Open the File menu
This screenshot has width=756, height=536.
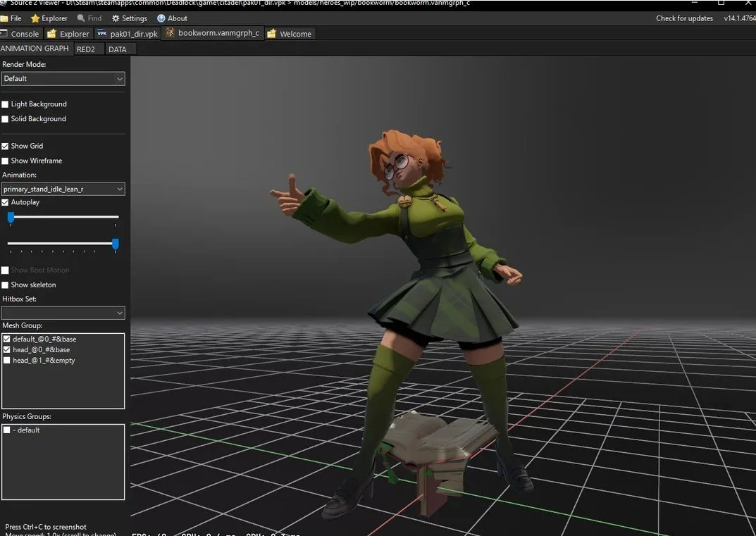point(11,18)
